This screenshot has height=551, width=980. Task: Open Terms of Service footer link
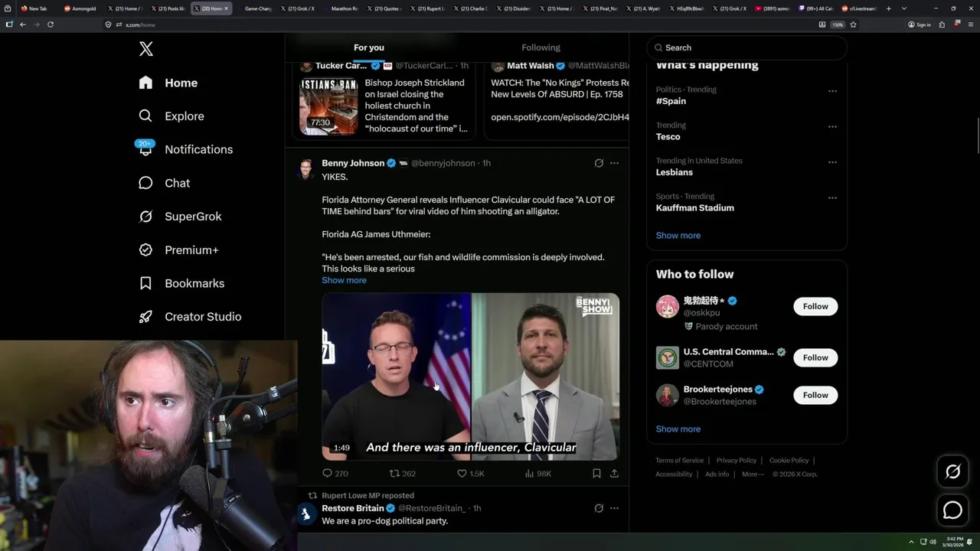pyautogui.click(x=679, y=461)
